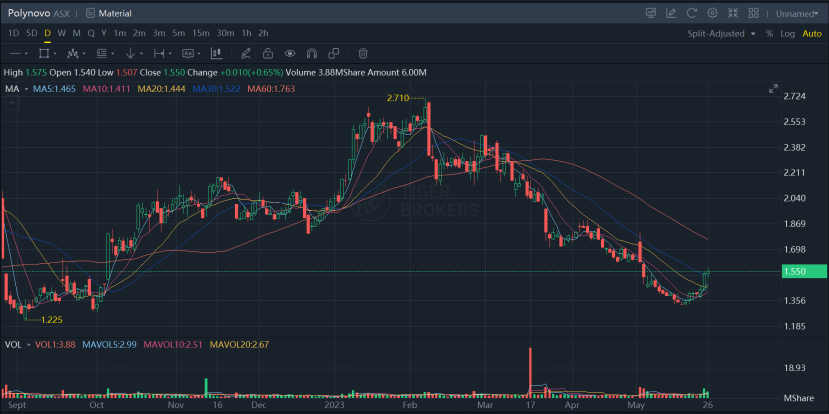Screen dimensions: 829x414
Task: Open the chart monitor icon in header
Action: pos(651,13)
